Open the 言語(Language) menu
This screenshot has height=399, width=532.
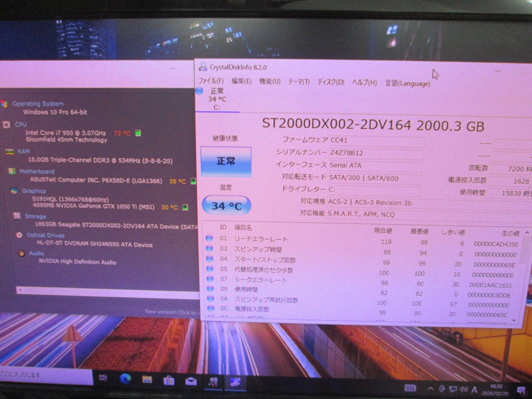[x=407, y=83]
